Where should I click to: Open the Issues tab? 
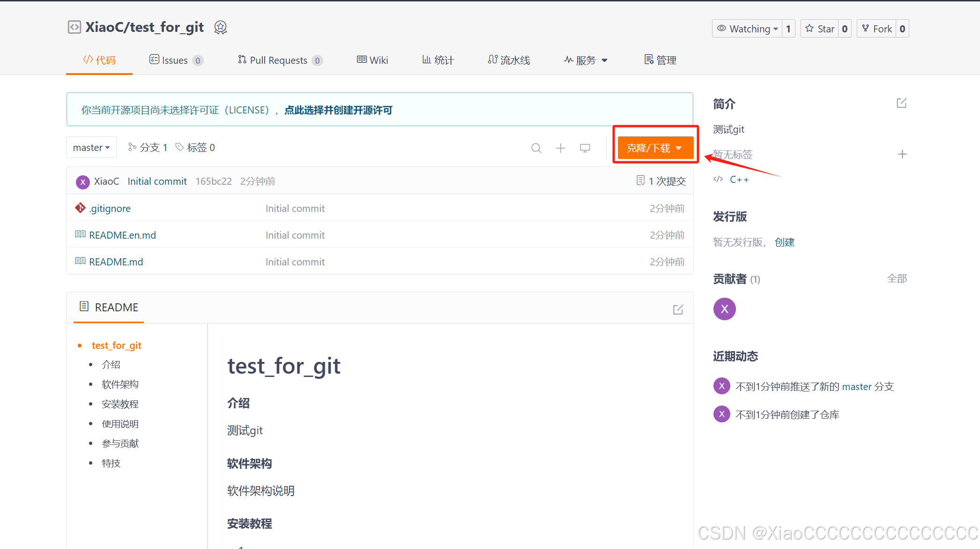click(176, 60)
